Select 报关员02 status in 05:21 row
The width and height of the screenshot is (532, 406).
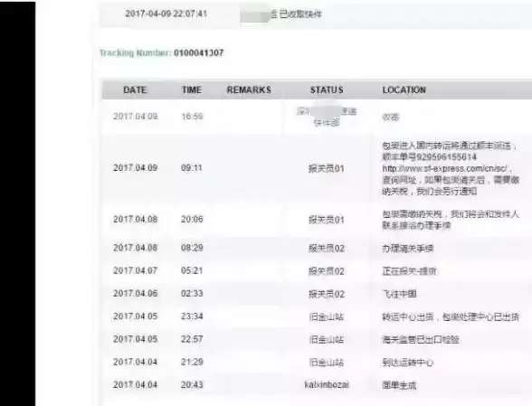(327, 271)
